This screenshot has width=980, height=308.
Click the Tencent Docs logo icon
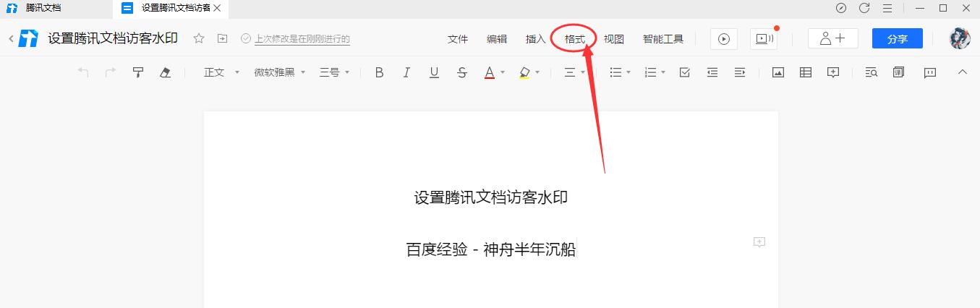click(28, 39)
